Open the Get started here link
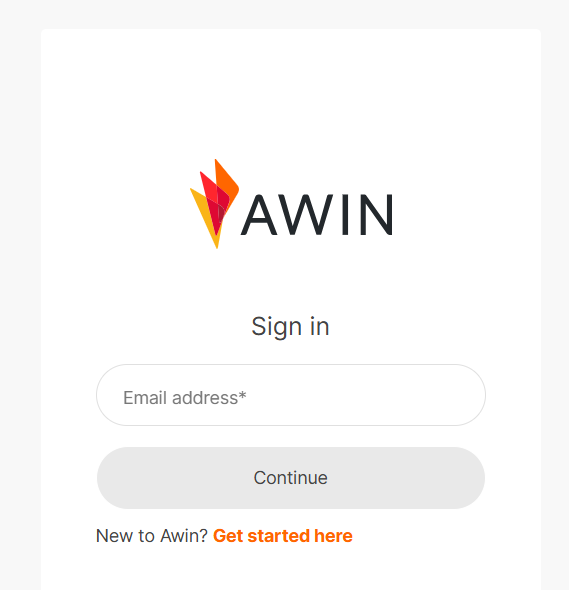This screenshot has width=569, height=590. point(283,536)
